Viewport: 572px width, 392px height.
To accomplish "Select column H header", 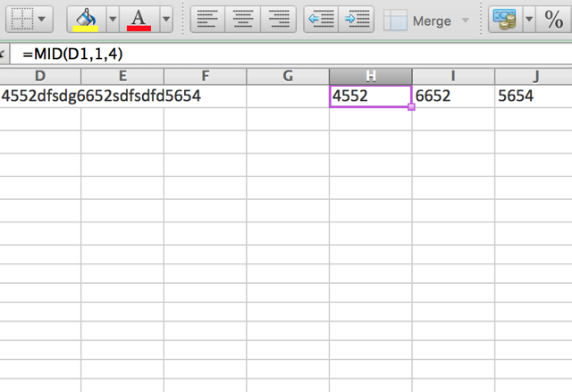I will (x=371, y=76).
